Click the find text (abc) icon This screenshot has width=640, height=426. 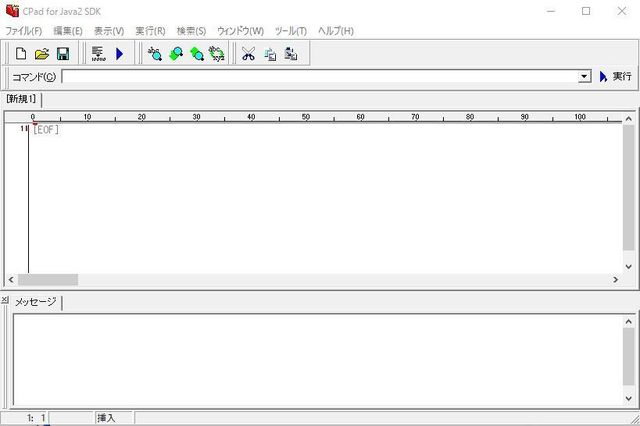[x=155, y=53]
